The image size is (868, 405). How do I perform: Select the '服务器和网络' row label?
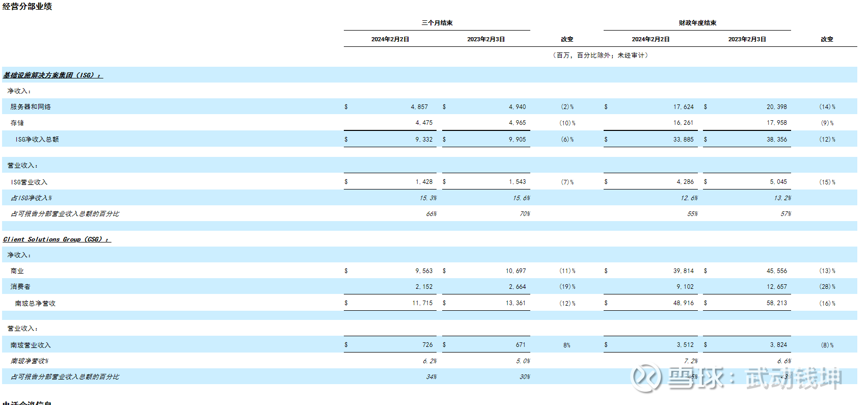coord(31,107)
